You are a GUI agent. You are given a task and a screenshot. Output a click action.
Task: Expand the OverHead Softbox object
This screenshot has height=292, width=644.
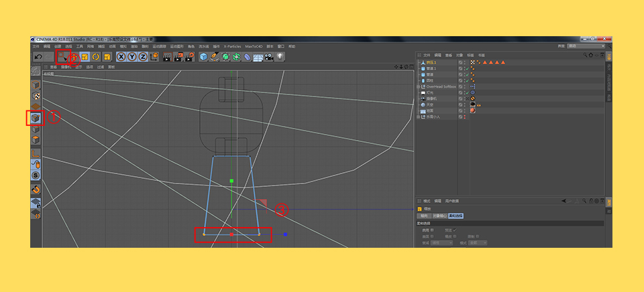click(418, 86)
